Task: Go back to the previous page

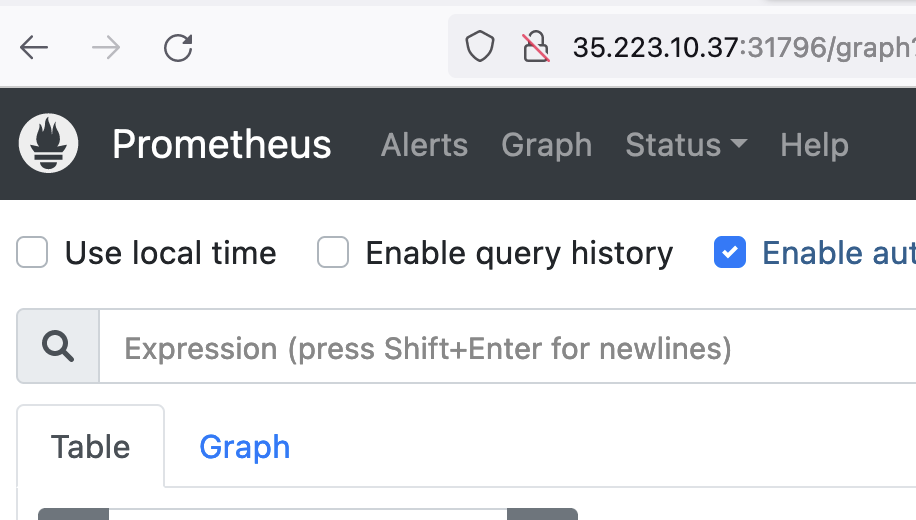Action: click(34, 47)
